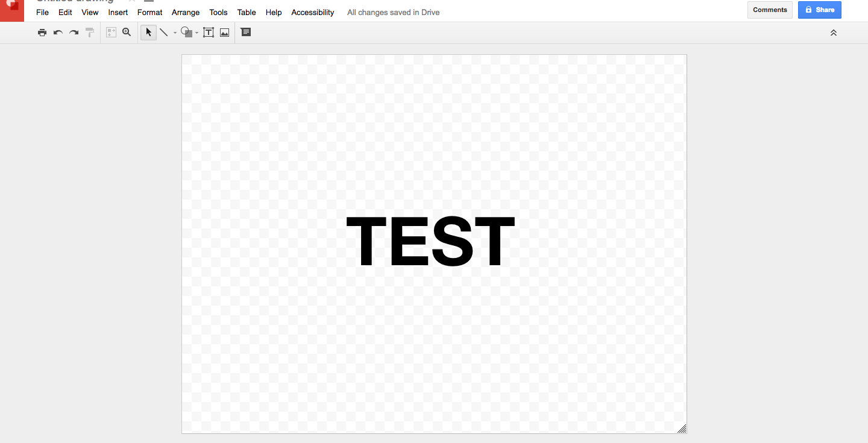Open the Tools menu
868x443 pixels.
coord(218,12)
